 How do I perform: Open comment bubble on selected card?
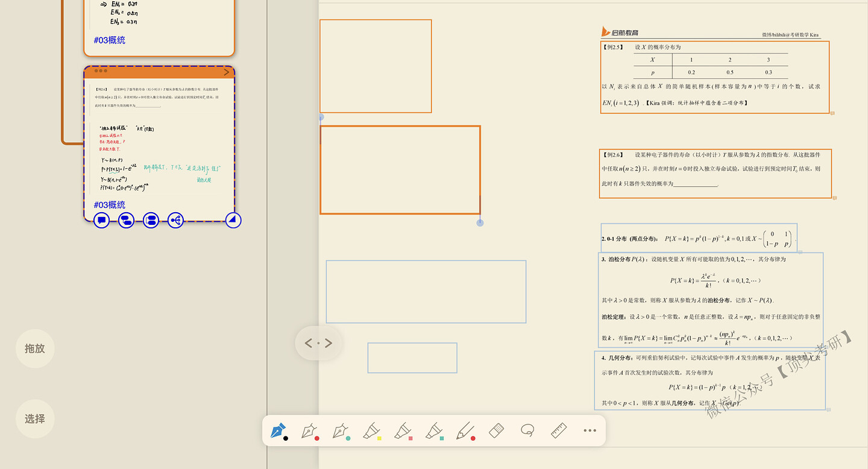(x=102, y=220)
